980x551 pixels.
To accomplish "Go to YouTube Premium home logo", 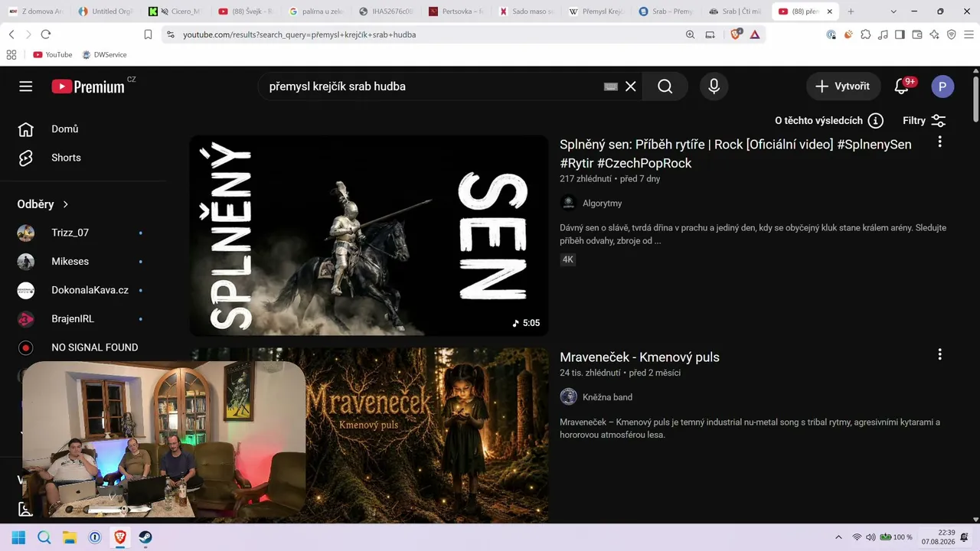I will click(x=88, y=86).
